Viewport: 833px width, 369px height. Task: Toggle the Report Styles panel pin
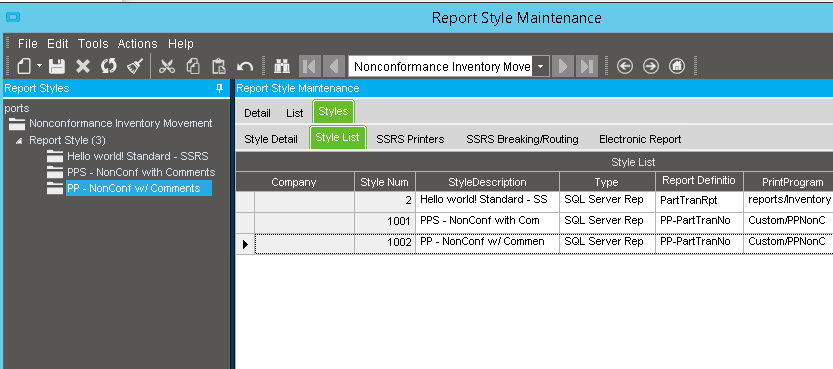219,89
